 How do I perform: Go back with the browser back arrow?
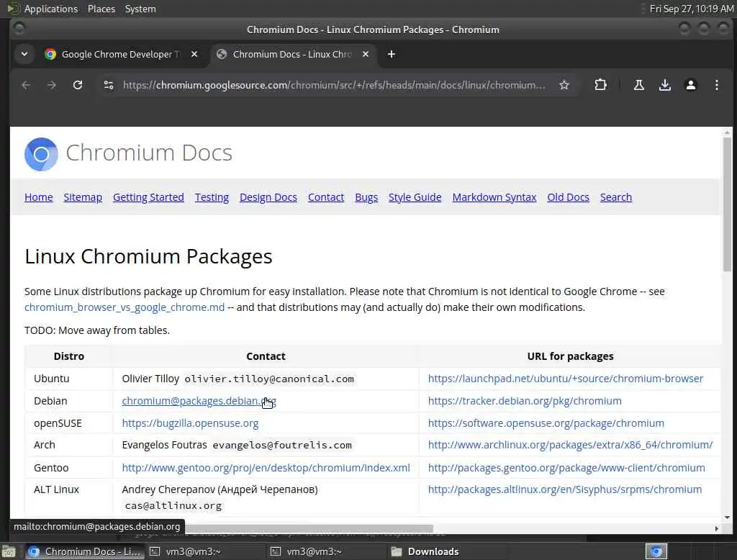(26, 85)
